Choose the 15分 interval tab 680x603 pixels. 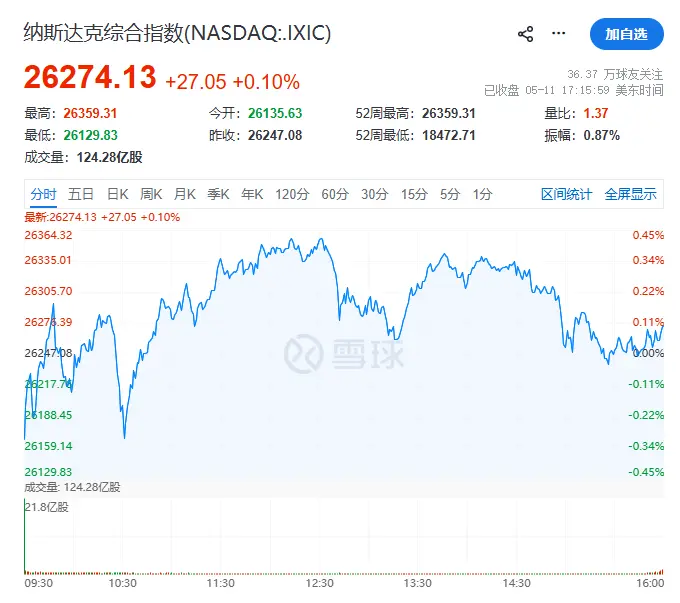414,194
